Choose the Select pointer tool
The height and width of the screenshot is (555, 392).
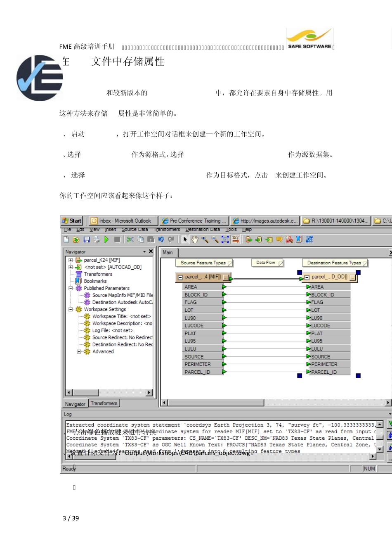coord(185,240)
